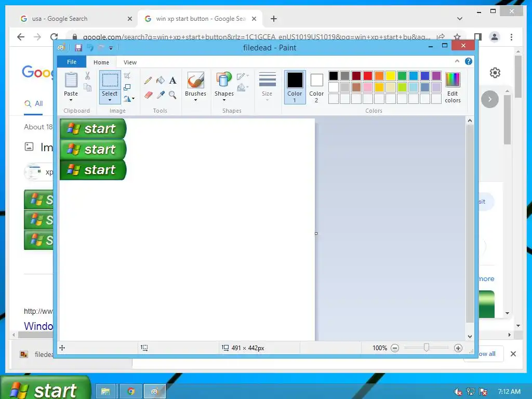Viewport: 532px width, 399px height.
Task: Click the Chrome icon in the taskbar
Action: (130, 391)
